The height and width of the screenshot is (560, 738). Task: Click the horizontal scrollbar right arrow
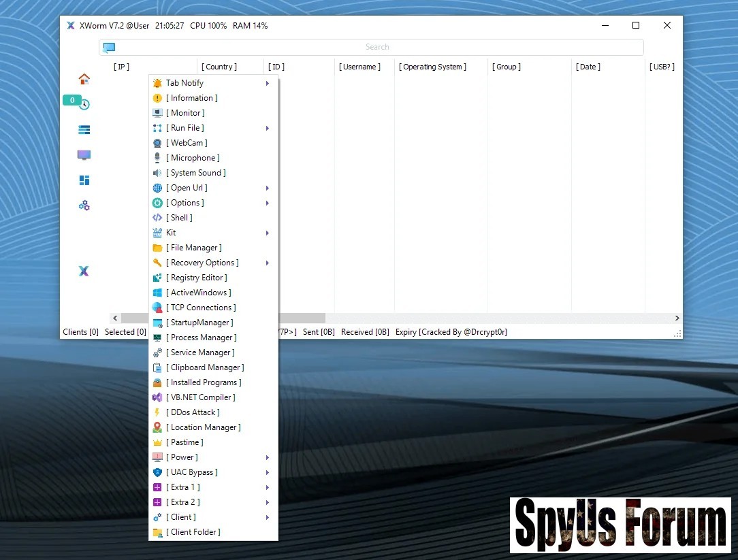click(x=677, y=318)
